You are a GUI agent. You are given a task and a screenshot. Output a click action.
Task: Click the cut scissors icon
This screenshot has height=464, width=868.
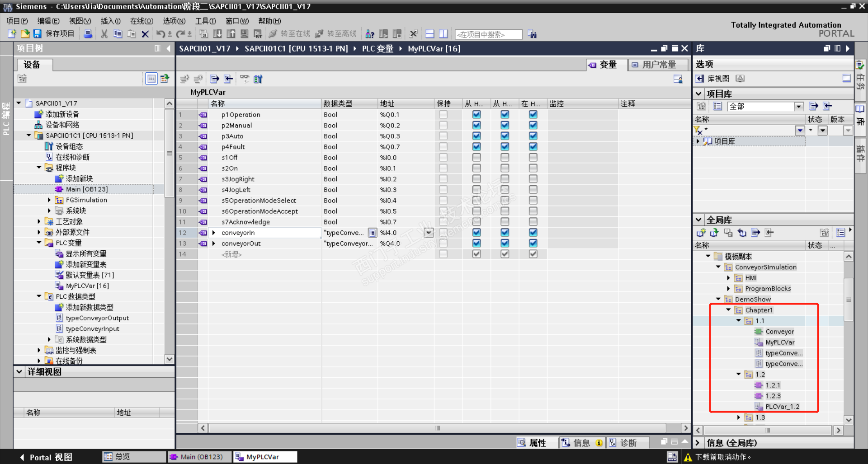104,34
